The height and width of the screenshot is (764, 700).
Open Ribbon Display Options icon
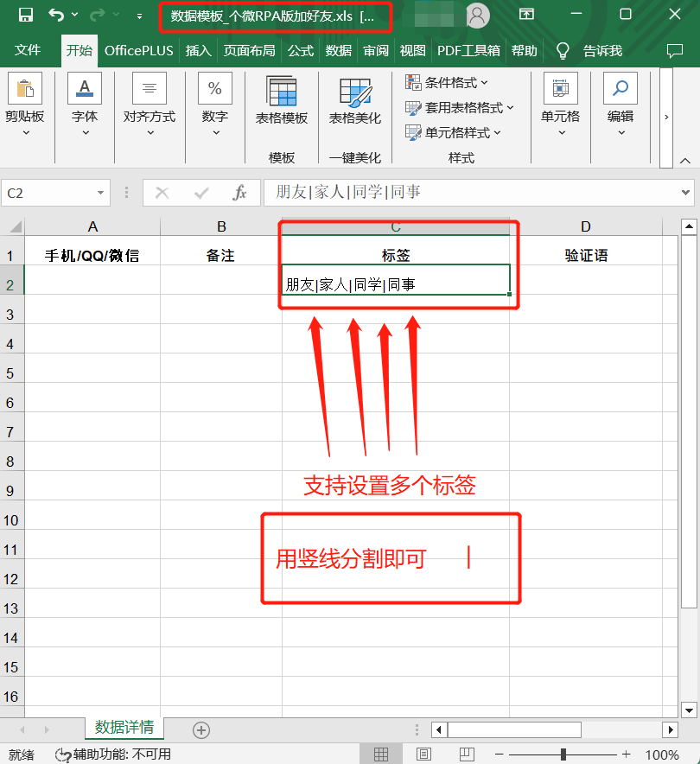526,14
